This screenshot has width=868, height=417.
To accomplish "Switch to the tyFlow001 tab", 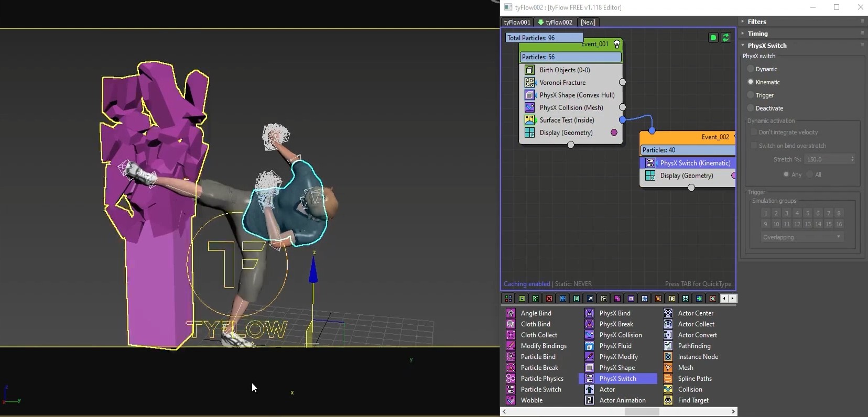I will click(x=517, y=22).
